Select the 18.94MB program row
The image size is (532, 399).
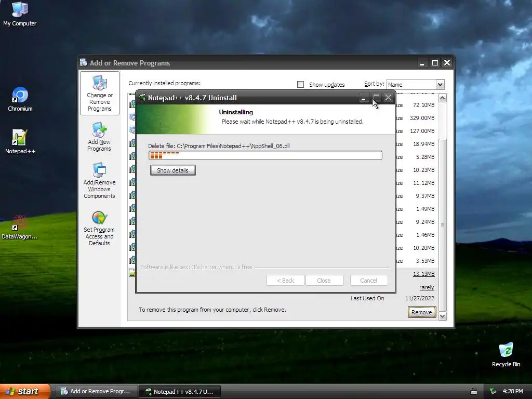pos(416,144)
